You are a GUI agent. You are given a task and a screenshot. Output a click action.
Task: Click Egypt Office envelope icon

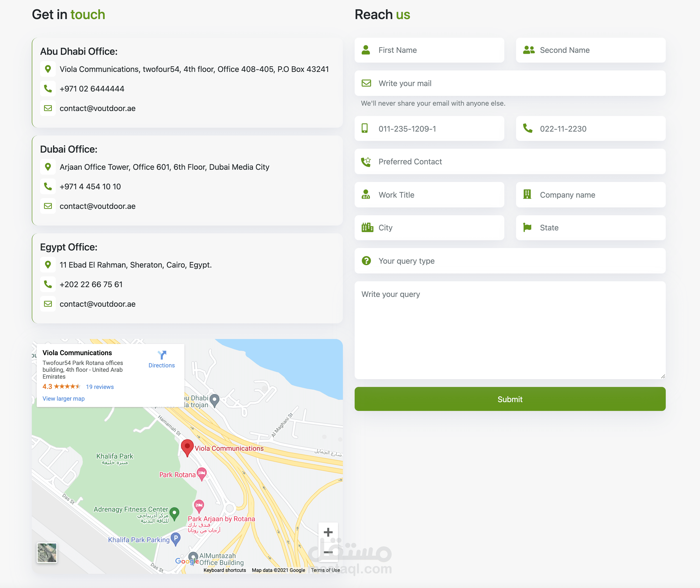coord(48,304)
